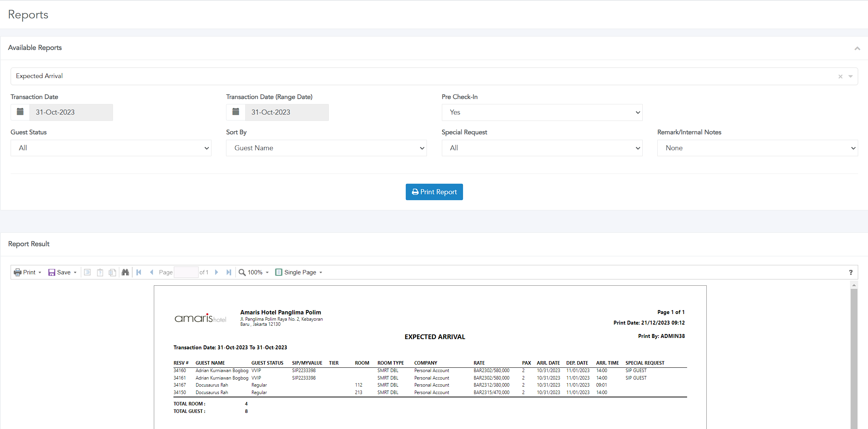Click the arrival time 09:01
This screenshot has width=868, height=429.
coord(602,385)
